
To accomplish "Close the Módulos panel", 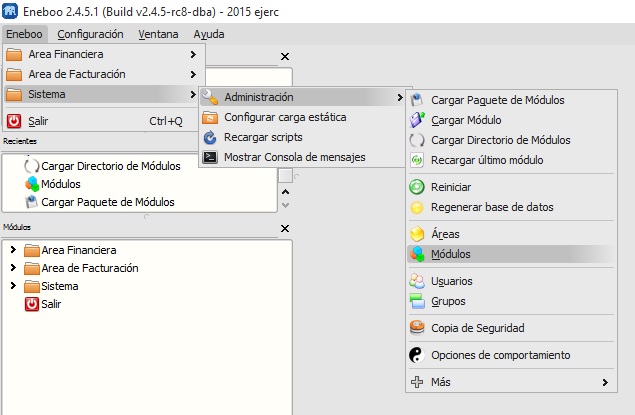I will (285, 229).
